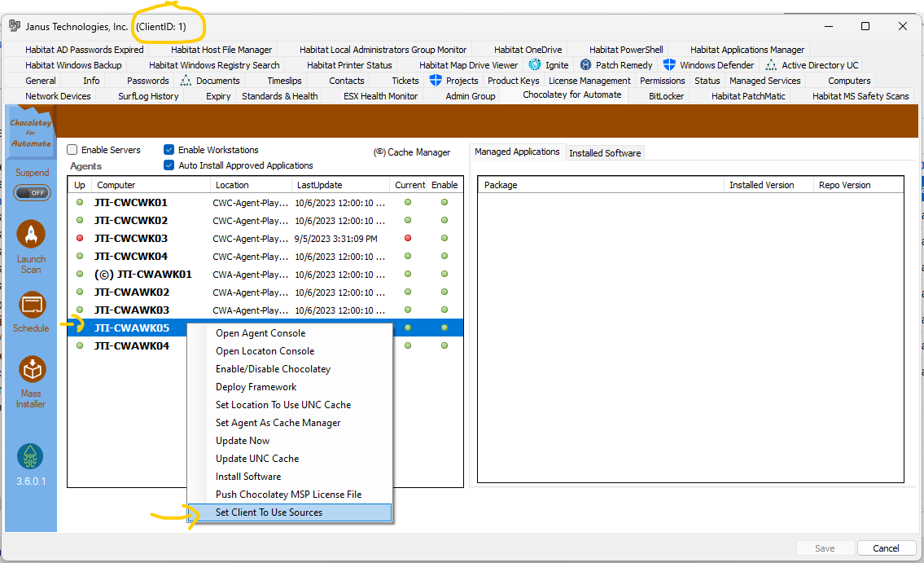Click the Location column header
The width and height of the screenshot is (924, 563).
click(251, 185)
